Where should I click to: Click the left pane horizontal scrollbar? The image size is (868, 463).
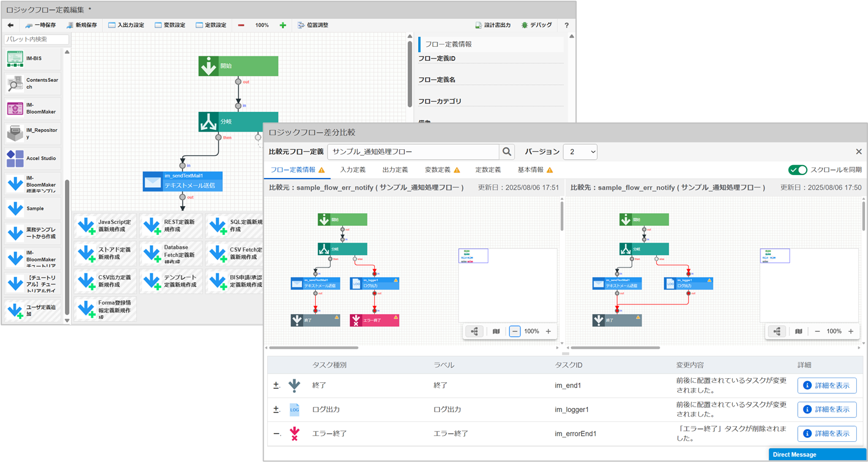(314, 348)
